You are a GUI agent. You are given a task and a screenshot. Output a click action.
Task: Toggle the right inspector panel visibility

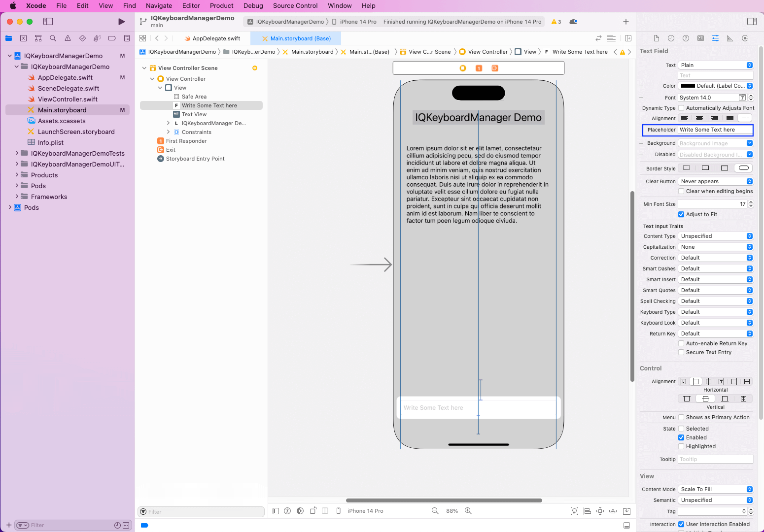tap(752, 22)
